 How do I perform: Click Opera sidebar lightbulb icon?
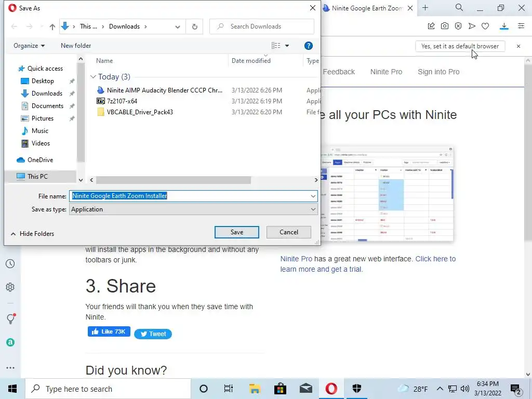(x=10, y=318)
